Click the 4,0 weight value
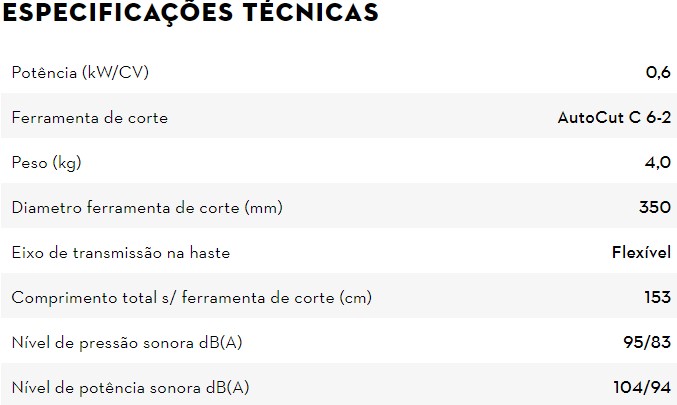Viewport: 677px width, 405px height. click(x=658, y=162)
